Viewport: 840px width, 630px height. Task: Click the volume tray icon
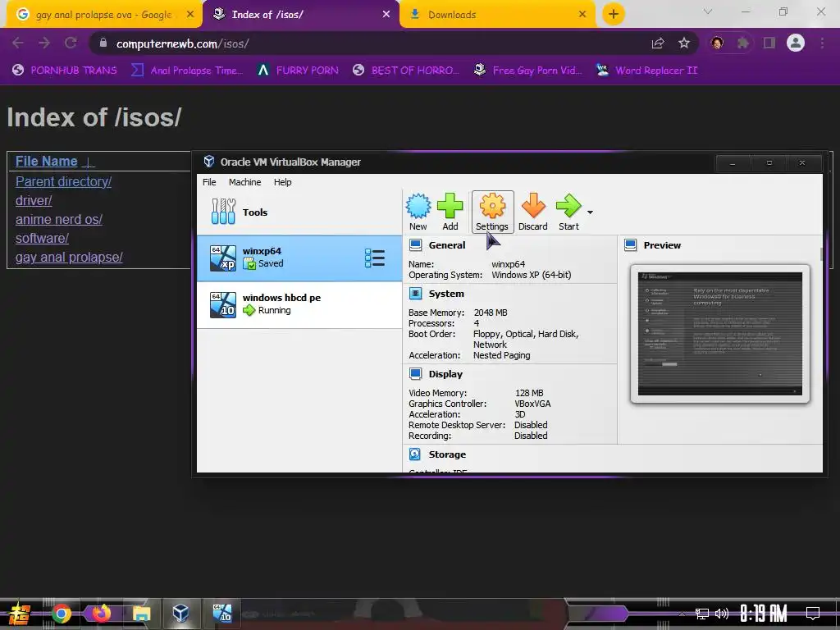click(722, 614)
